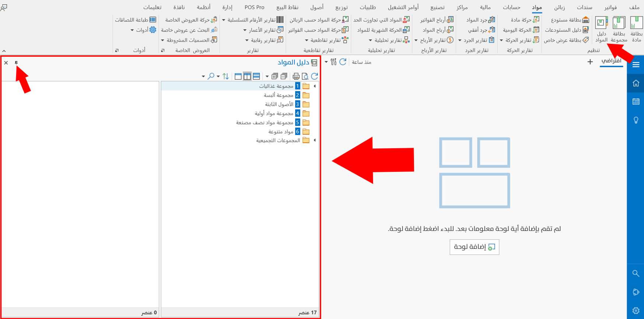Open settings gear in blue sidebar
The height and width of the screenshot is (319, 644).
pyautogui.click(x=636, y=311)
